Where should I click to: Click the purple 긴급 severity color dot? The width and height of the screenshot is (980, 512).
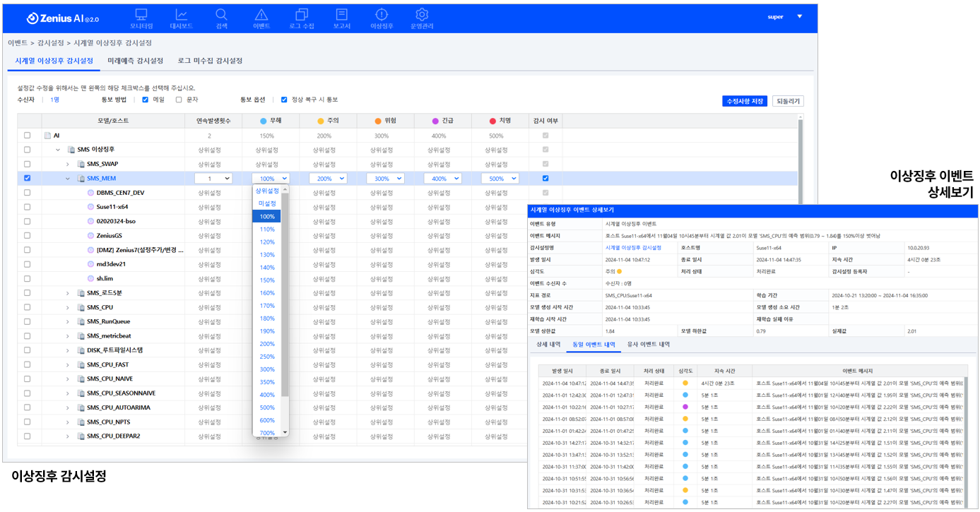[x=435, y=121]
